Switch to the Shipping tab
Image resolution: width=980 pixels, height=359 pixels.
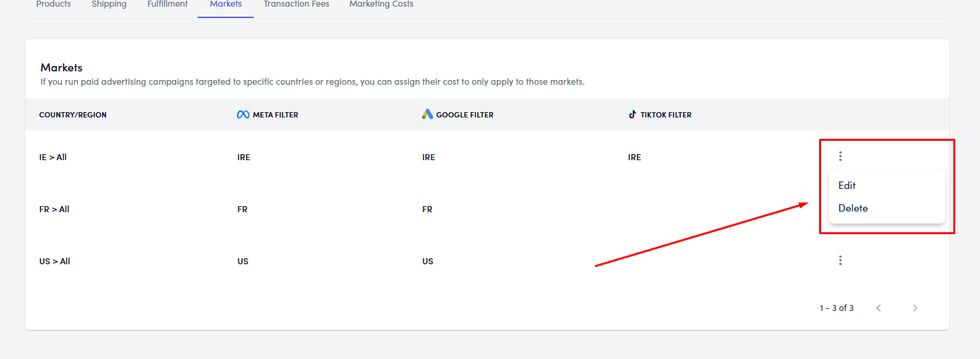(x=109, y=5)
